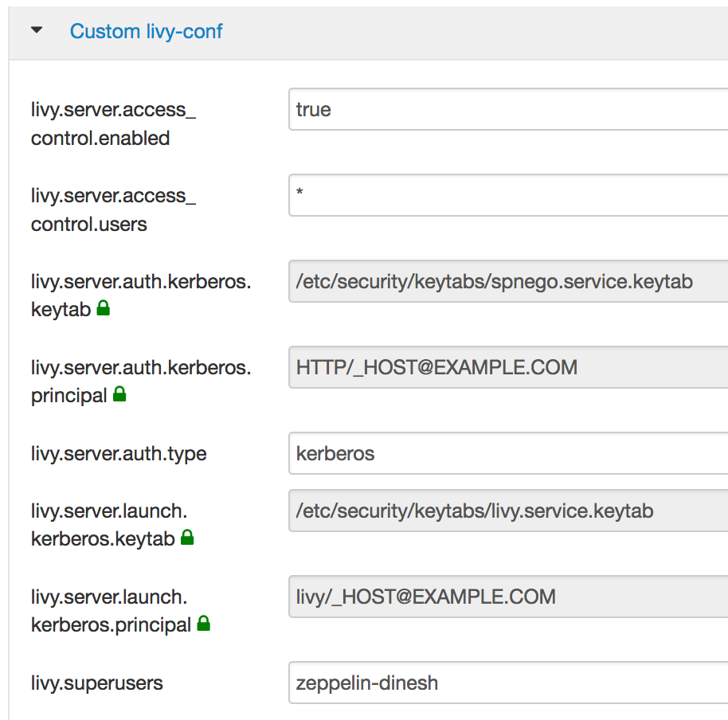
Task: Click the livy.server.access_control.enabled label
Action: point(112,123)
